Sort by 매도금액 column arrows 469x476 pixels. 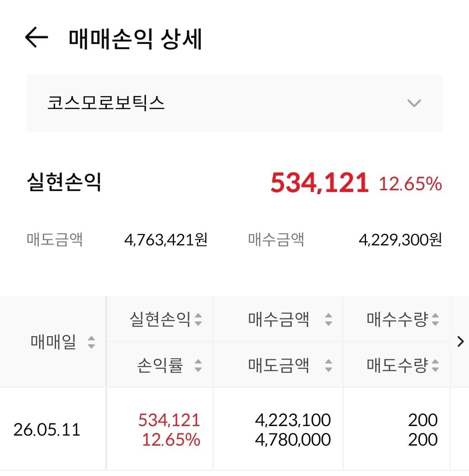click(x=328, y=365)
